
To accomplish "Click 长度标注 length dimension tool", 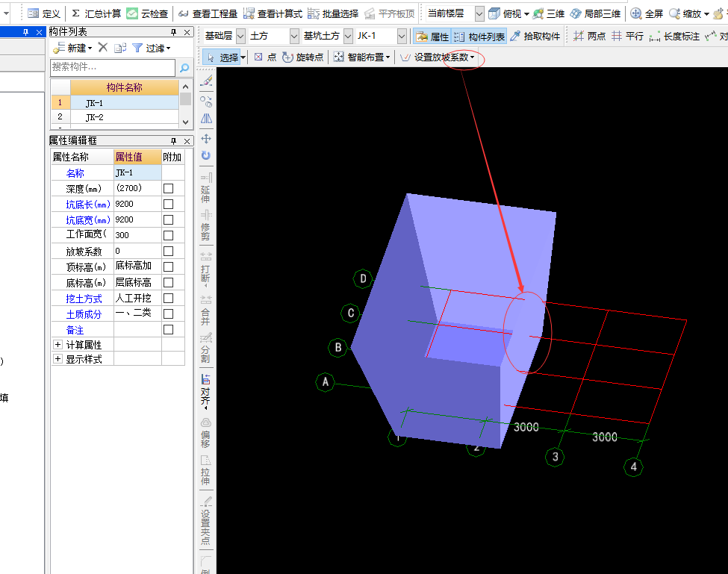I will (x=674, y=36).
